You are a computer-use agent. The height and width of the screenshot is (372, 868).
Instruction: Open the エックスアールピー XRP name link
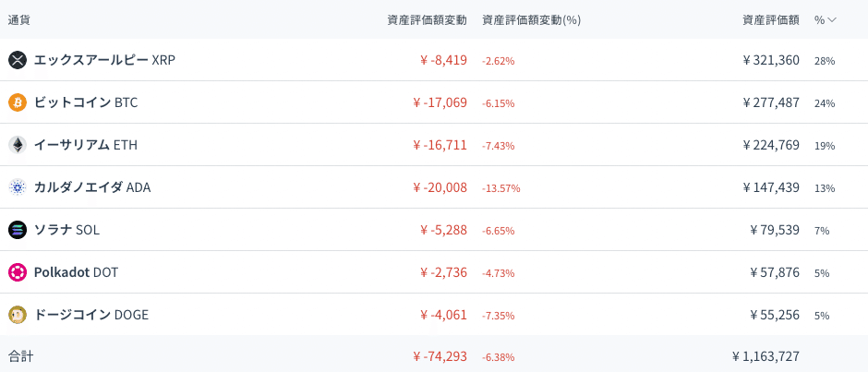[104, 60]
